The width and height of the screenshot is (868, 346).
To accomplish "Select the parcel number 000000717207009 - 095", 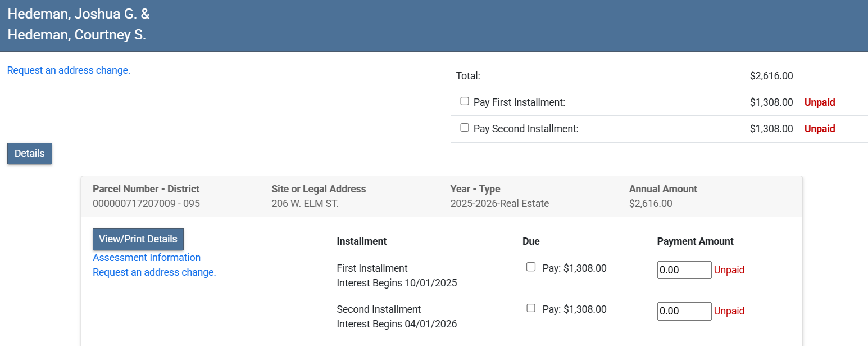I will point(146,204).
